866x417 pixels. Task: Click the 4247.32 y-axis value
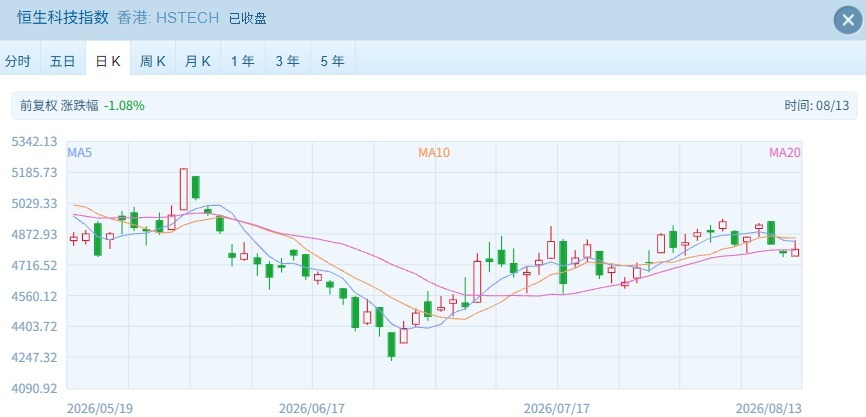[x=34, y=357]
